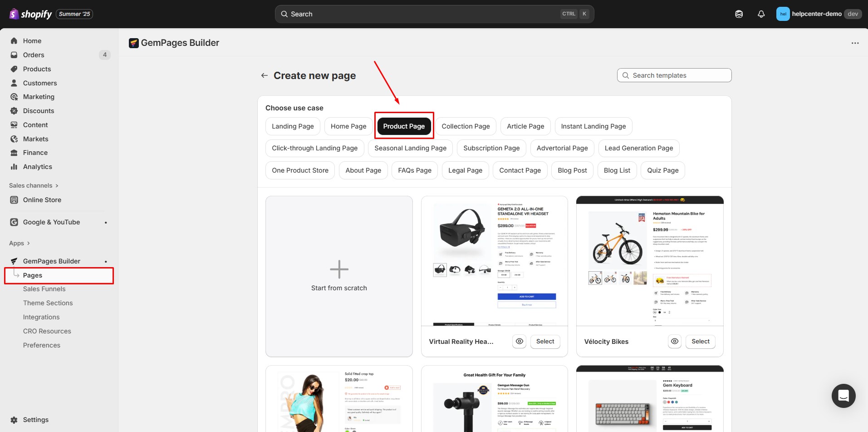The width and height of the screenshot is (868, 432).
Task: Select the Velocity Bikes template
Action: 700,341
